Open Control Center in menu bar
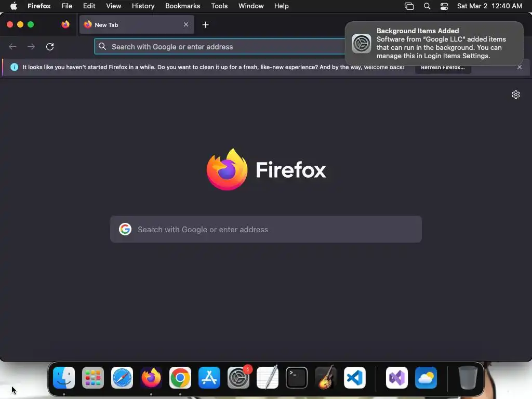 click(x=444, y=6)
